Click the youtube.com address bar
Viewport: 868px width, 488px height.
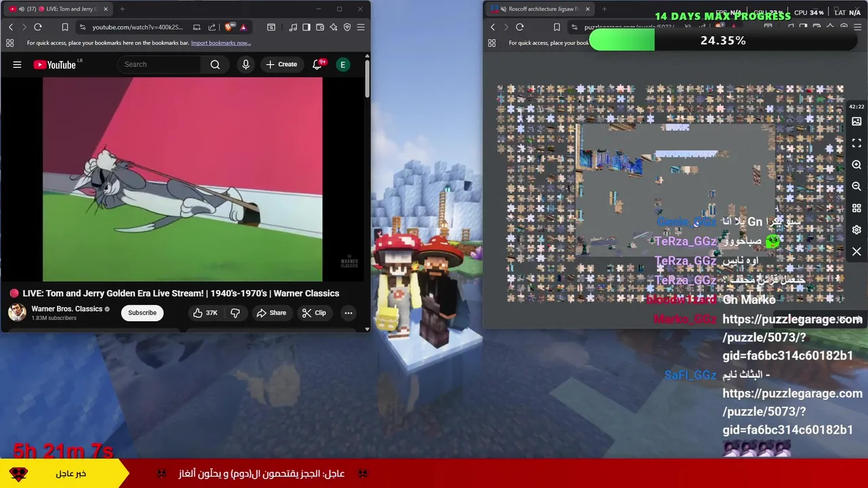click(x=138, y=27)
